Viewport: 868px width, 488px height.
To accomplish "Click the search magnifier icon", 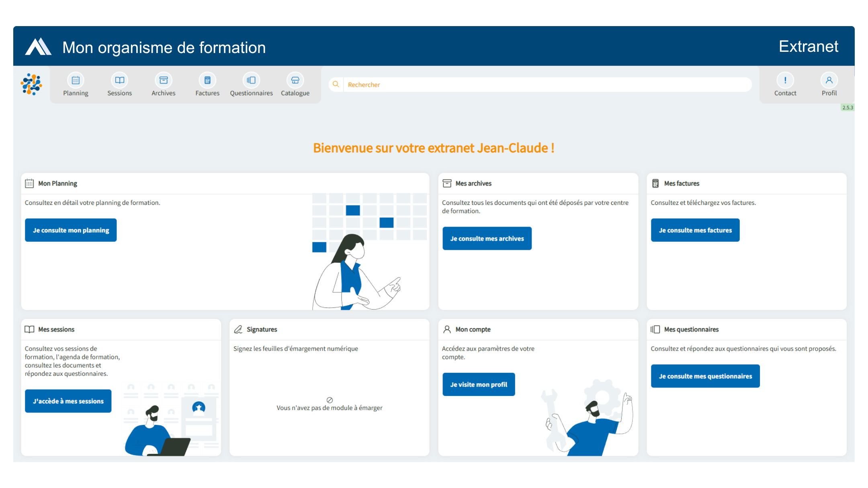I will [x=336, y=84].
